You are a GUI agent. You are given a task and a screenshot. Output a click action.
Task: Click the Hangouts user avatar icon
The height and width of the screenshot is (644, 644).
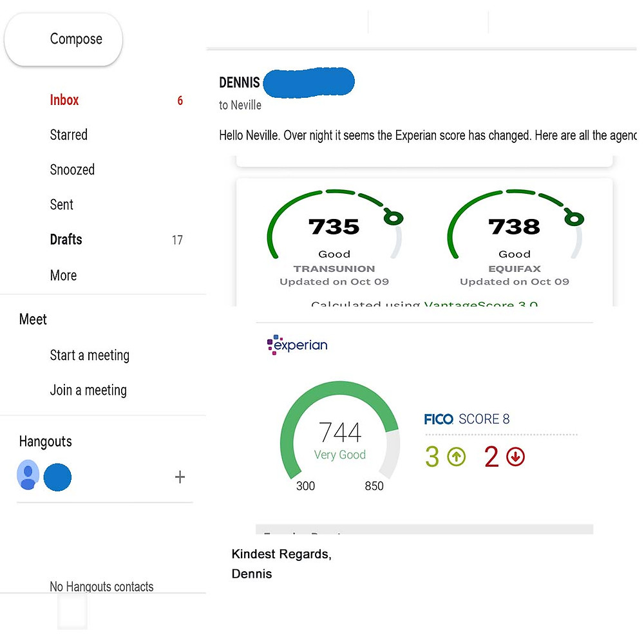pyautogui.click(x=28, y=475)
